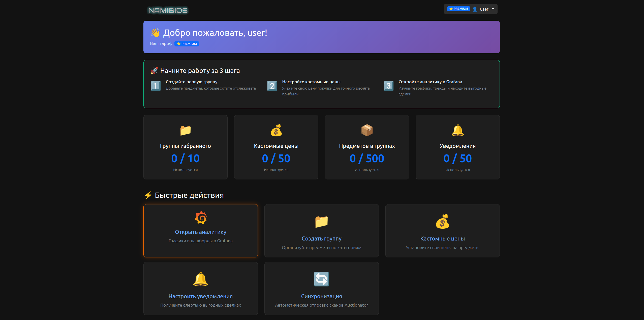
Task: Click "Графики и дашборды в Grafana" description
Action: (201, 241)
